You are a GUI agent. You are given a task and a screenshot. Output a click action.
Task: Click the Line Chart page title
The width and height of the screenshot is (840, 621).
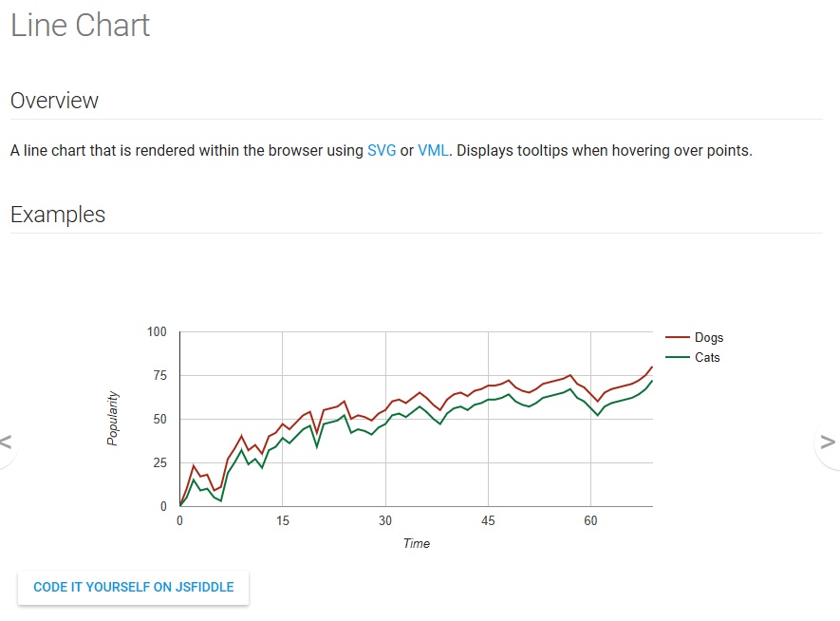(x=81, y=26)
